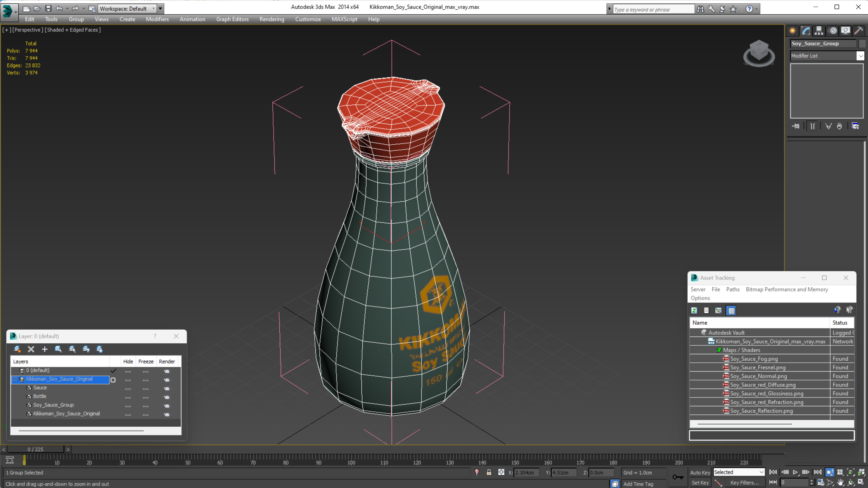Click the Open File toolbar icon
Screen dimensions: 868x488
[37, 9]
